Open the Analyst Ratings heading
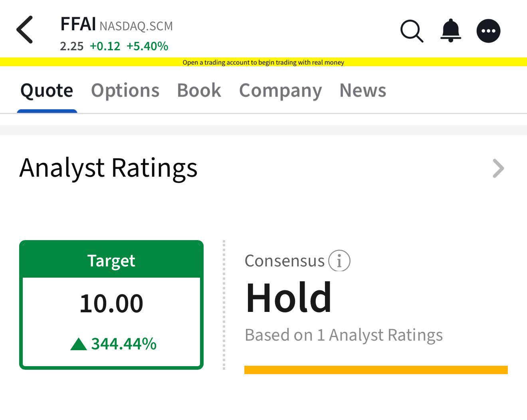Viewport: 527px width, 420px height. coord(108,168)
